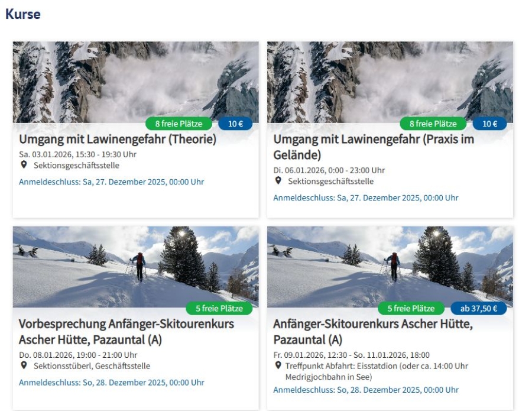Click 5 freie Plätze badge on Vorbesprechung card

pyautogui.click(x=219, y=309)
